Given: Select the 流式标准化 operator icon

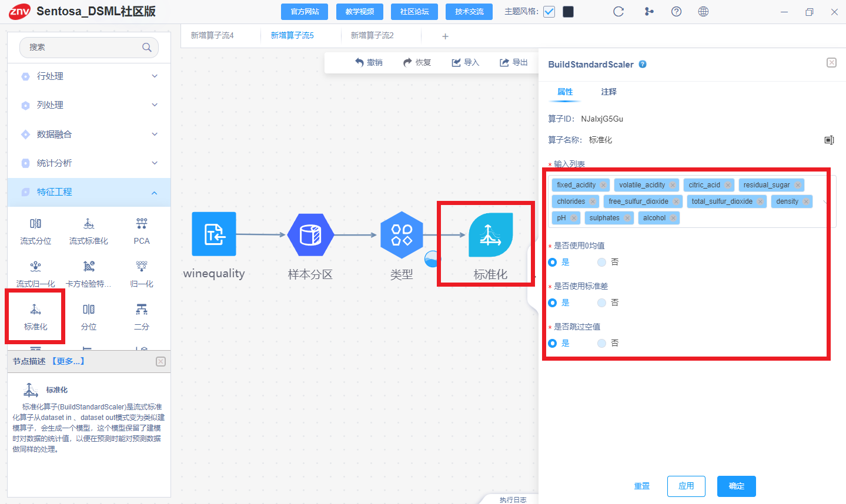Looking at the screenshot, I should 89,224.
